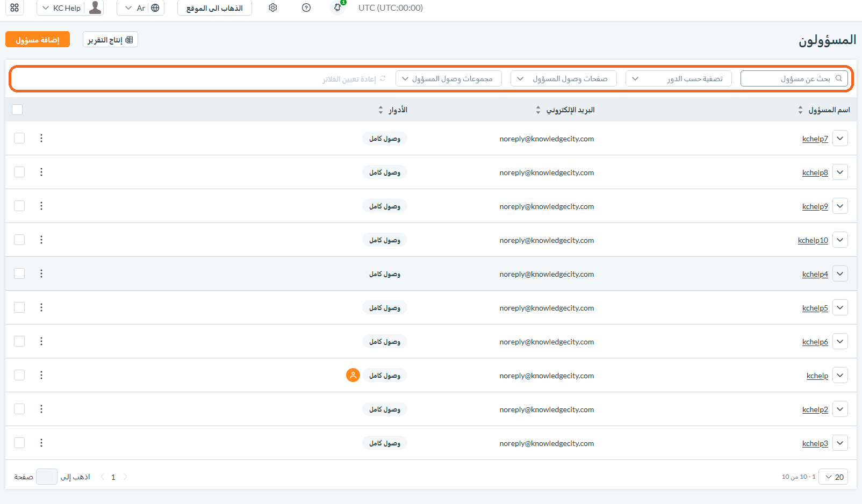Open three-dot menu for kchelp9 row
Screen dimensions: 862x504
coord(41,206)
